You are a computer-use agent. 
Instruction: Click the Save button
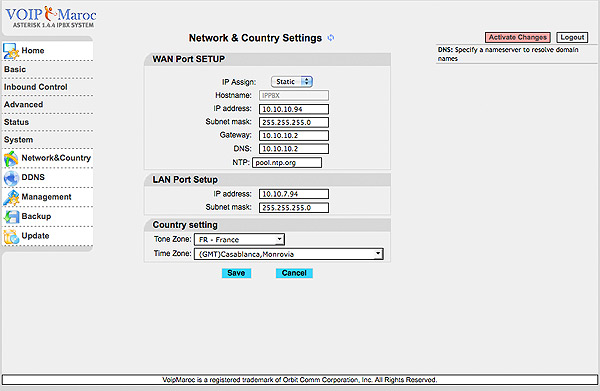click(236, 273)
